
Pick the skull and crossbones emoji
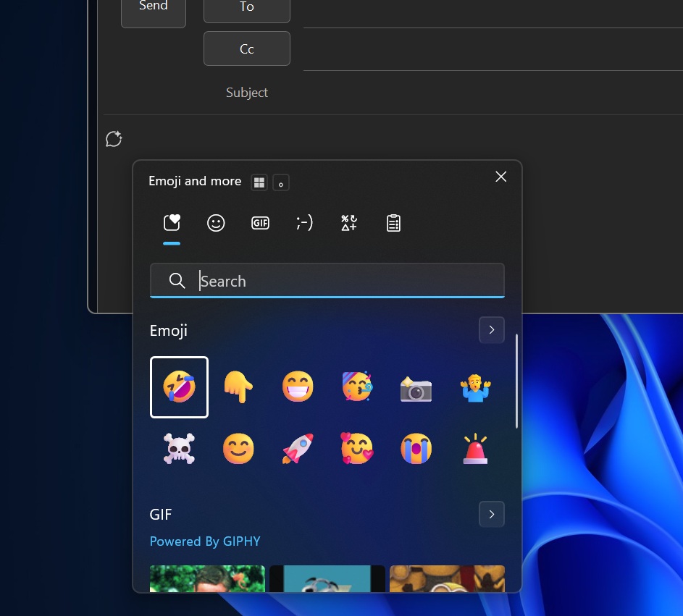click(179, 448)
